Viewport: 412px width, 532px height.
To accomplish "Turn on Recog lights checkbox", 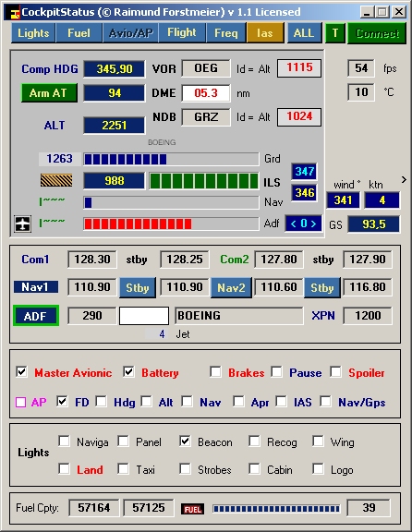I will coord(254,441).
